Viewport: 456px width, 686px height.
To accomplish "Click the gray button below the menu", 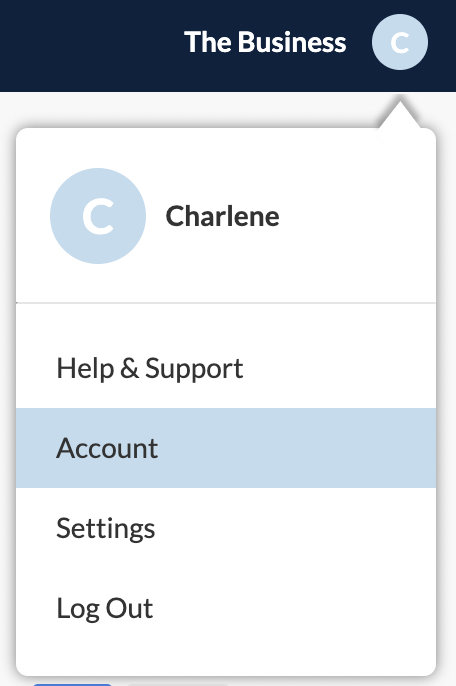I will coord(178,684).
